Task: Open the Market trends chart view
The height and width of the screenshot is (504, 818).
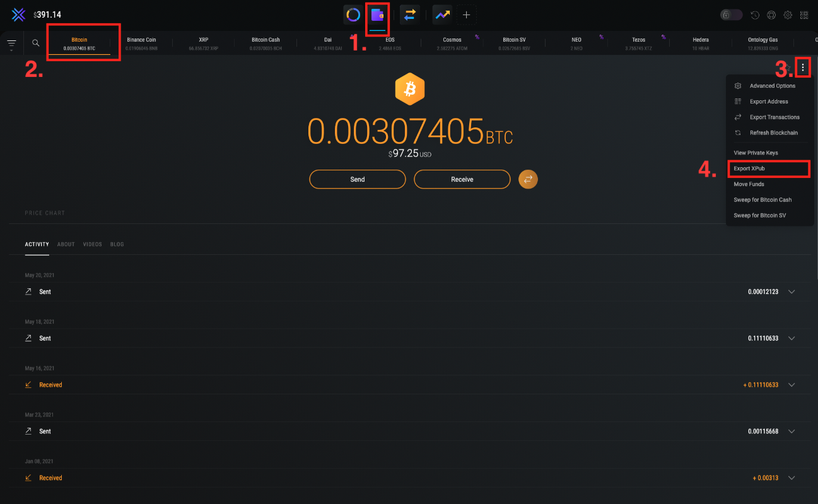Action: tap(441, 14)
